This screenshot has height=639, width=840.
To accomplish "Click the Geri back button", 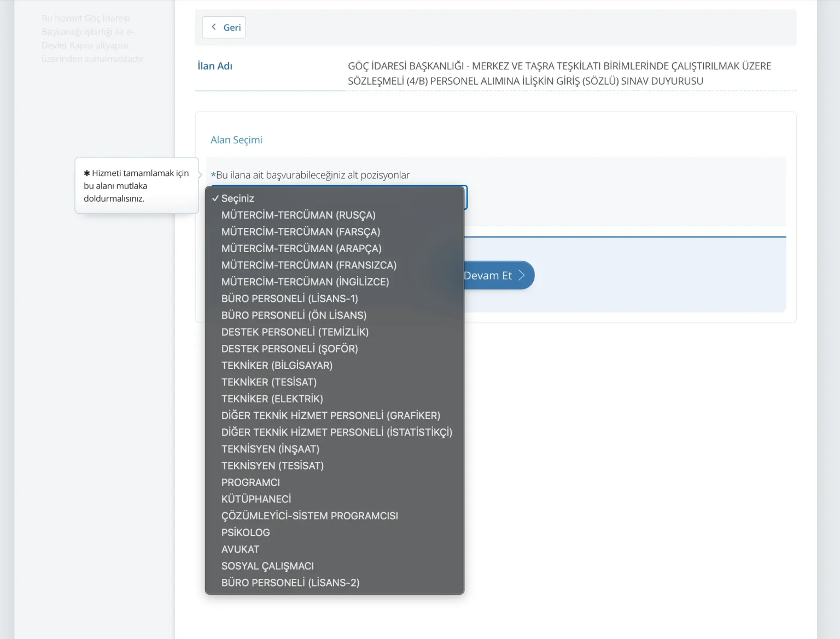I will pos(224,27).
